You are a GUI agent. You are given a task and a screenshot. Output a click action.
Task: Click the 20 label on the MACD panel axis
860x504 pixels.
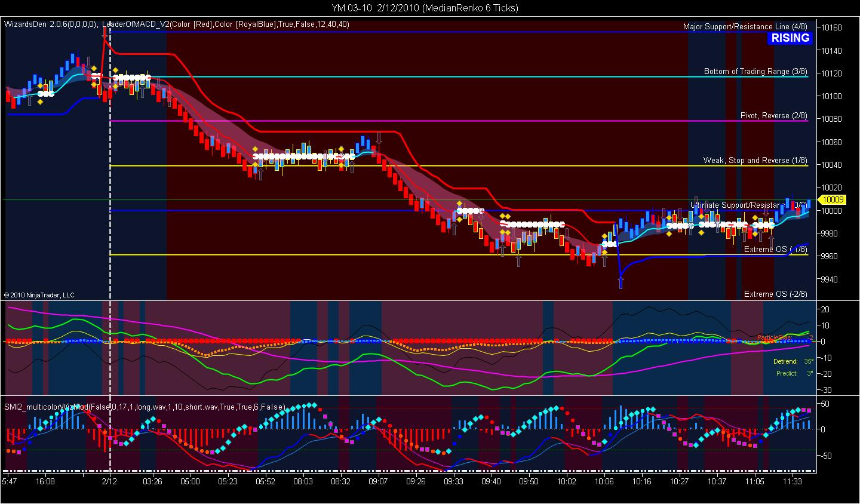pyautogui.click(x=825, y=309)
